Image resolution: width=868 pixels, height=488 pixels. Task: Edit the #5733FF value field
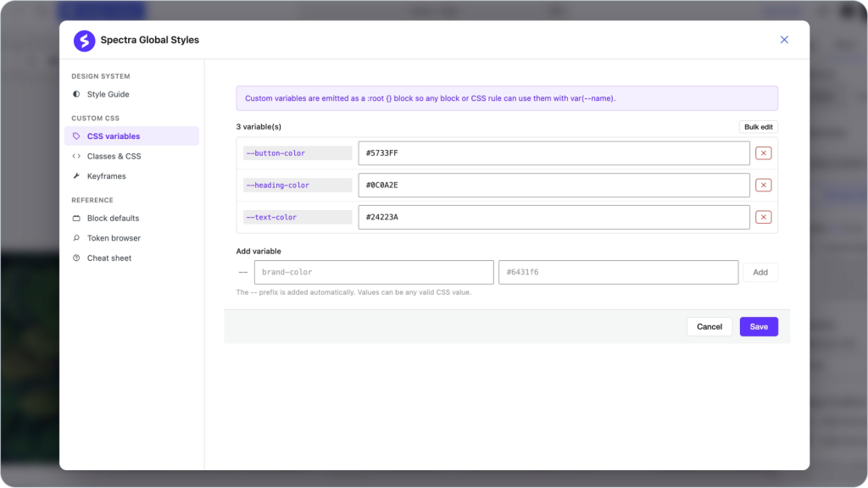tap(554, 153)
